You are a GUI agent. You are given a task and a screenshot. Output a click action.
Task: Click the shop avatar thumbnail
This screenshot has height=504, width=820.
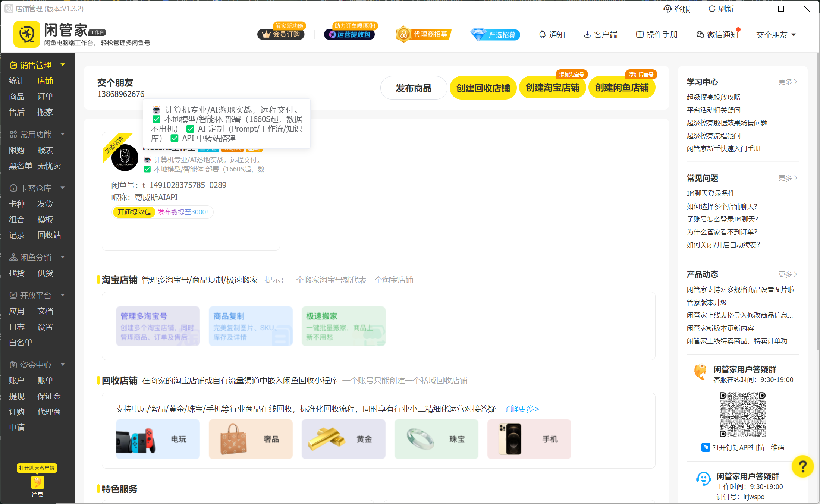click(125, 158)
